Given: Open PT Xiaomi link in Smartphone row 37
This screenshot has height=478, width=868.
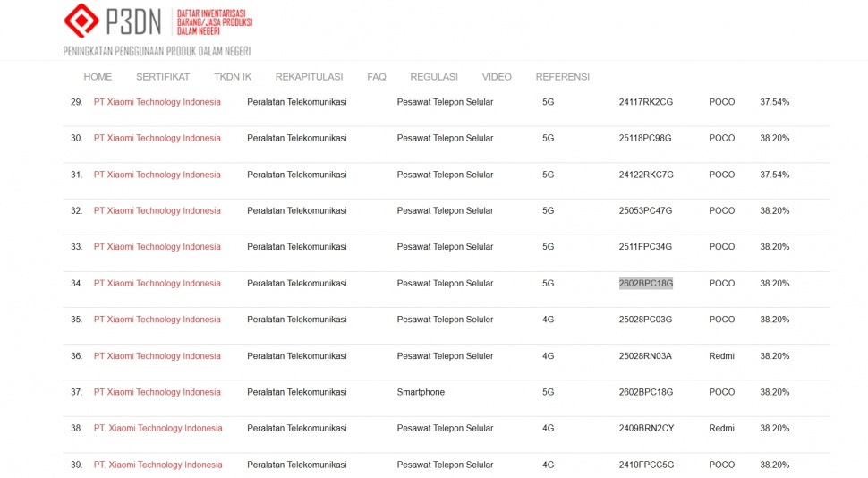Looking at the screenshot, I should pyautogui.click(x=157, y=392).
